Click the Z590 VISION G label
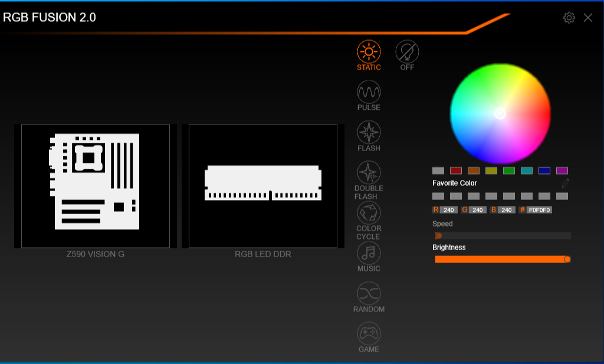The image size is (604, 364). click(96, 254)
